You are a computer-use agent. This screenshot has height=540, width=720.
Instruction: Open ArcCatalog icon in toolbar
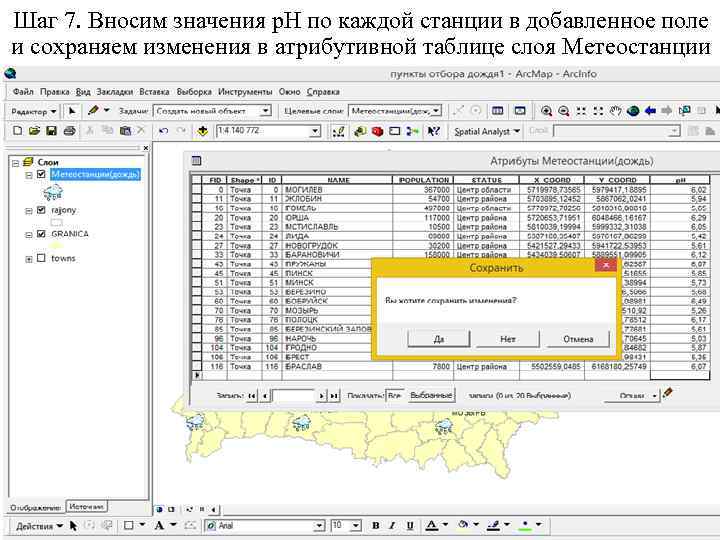[360, 132]
